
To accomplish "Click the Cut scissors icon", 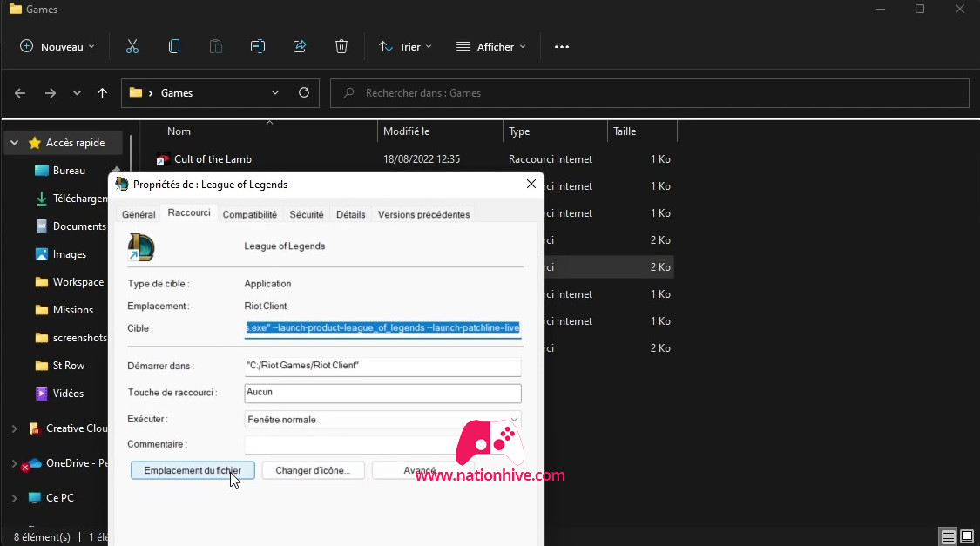I will (132, 46).
